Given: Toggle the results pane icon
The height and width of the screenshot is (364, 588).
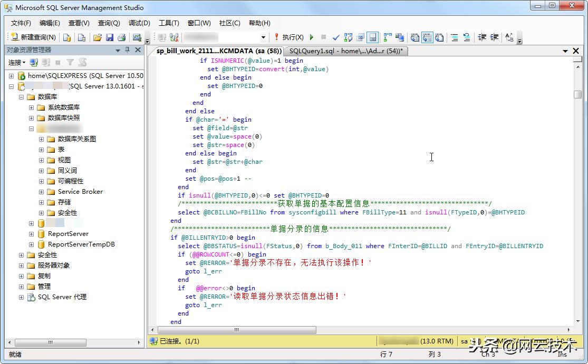Looking at the screenshot, I should 372,37.
